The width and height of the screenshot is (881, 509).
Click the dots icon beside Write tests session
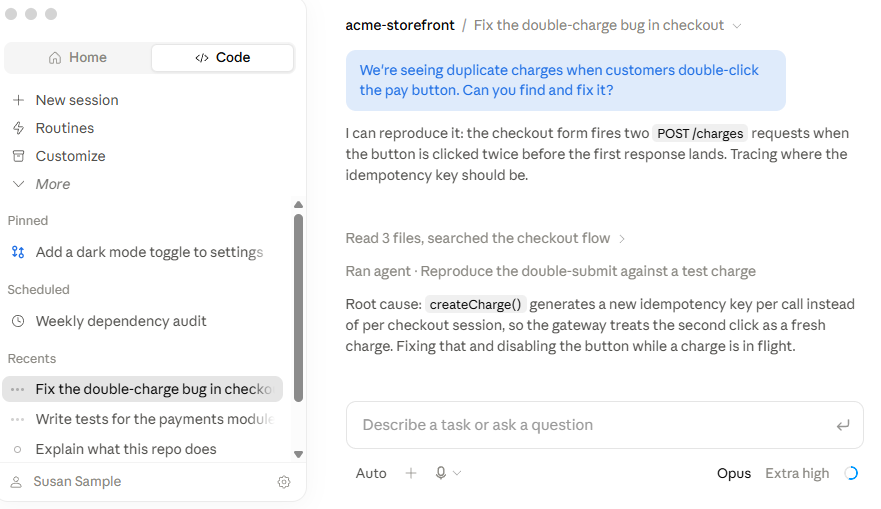tap(17, 419)
